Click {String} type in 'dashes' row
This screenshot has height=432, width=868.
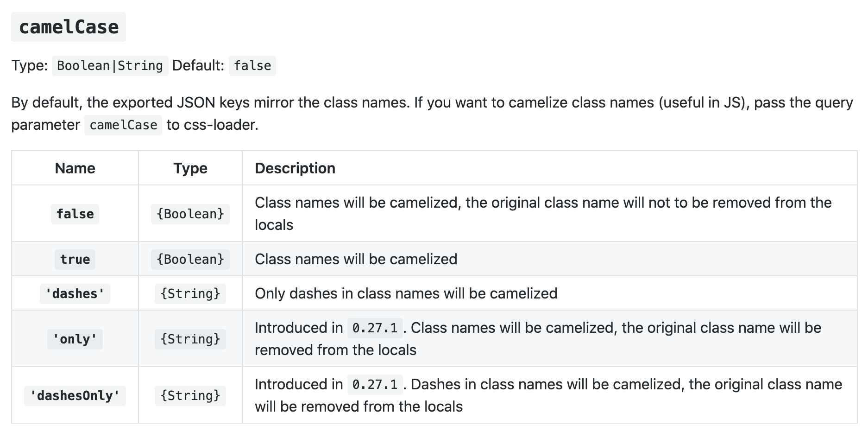point(190,293)
